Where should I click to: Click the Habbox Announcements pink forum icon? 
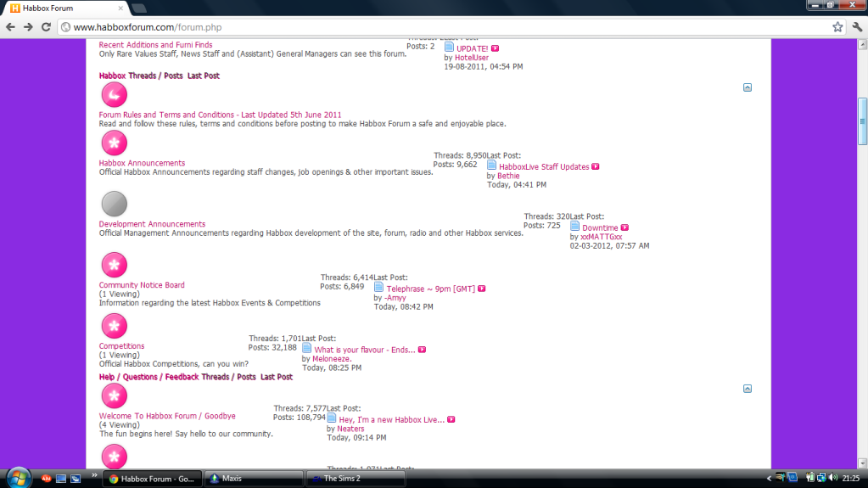[114, 143]
